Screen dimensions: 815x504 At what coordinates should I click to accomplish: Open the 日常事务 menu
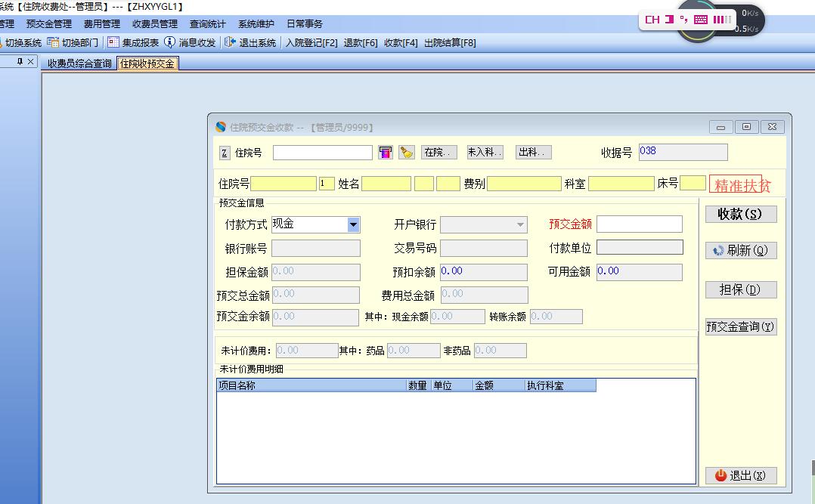click(305, 24)
